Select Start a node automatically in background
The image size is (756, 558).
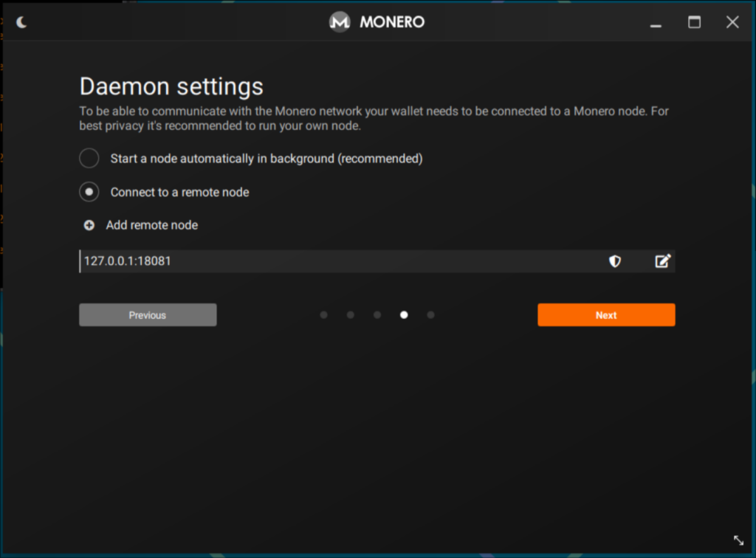(x=89, y=158)
